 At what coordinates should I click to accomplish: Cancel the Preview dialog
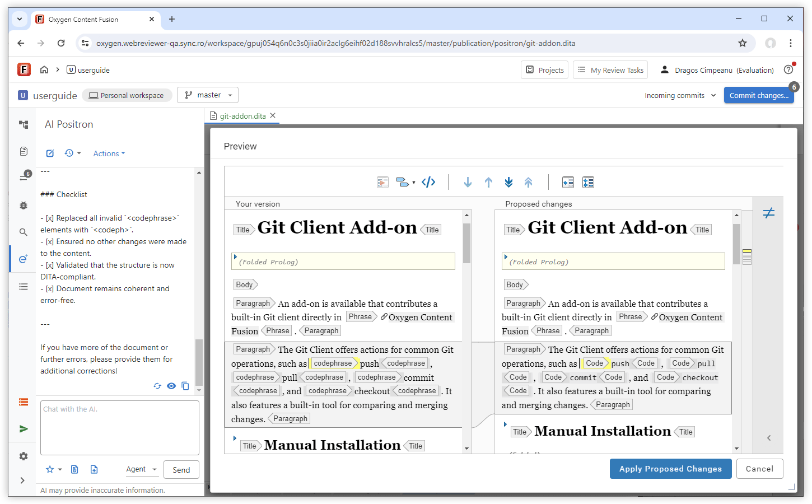point(759,469)
